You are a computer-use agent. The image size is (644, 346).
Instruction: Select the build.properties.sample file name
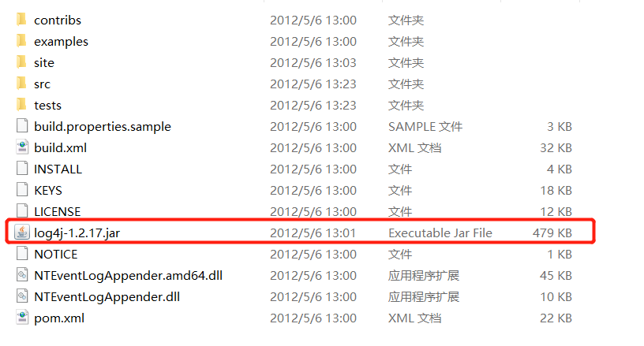pyautogui.click(x=103, y=127)
